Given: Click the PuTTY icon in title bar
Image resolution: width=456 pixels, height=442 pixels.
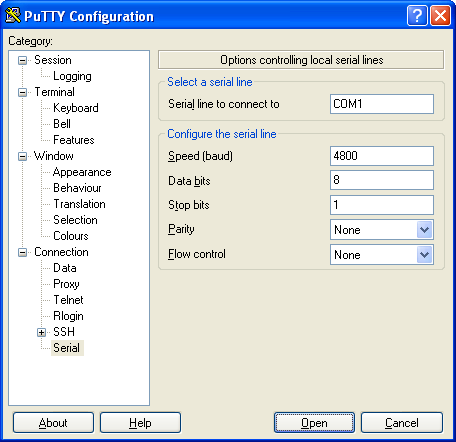Looking at the screenshot, I should pyautogui.click(x=13, y=16).
